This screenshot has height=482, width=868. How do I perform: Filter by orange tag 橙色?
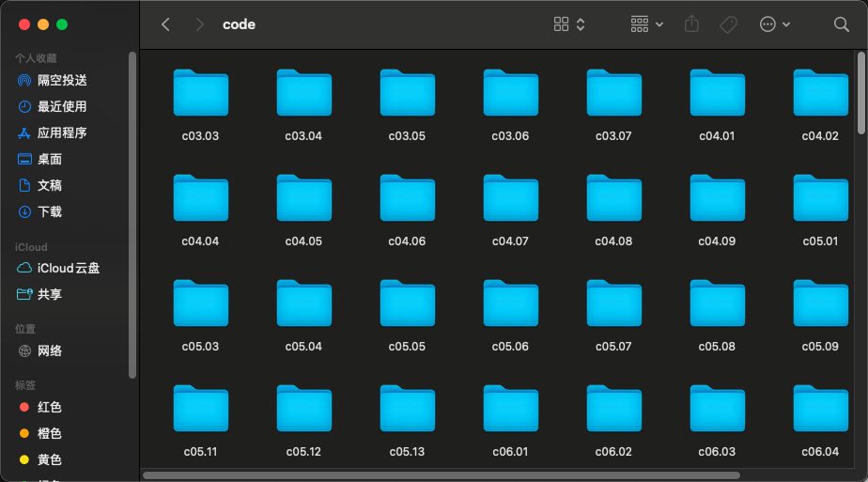tap(50, 434)
